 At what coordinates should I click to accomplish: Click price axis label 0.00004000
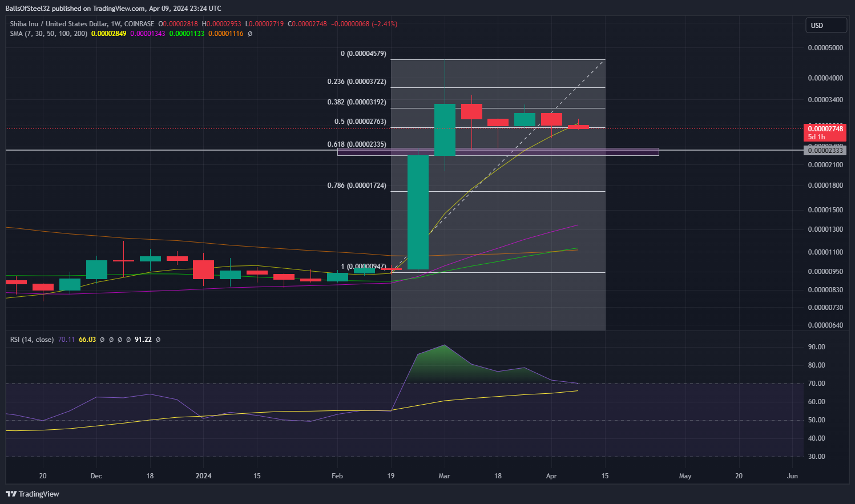[825, 78]
